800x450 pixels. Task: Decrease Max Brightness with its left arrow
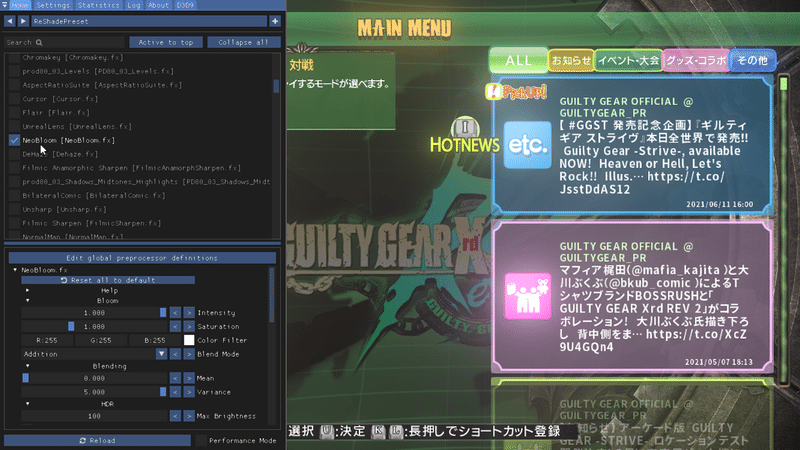(175, 416)
